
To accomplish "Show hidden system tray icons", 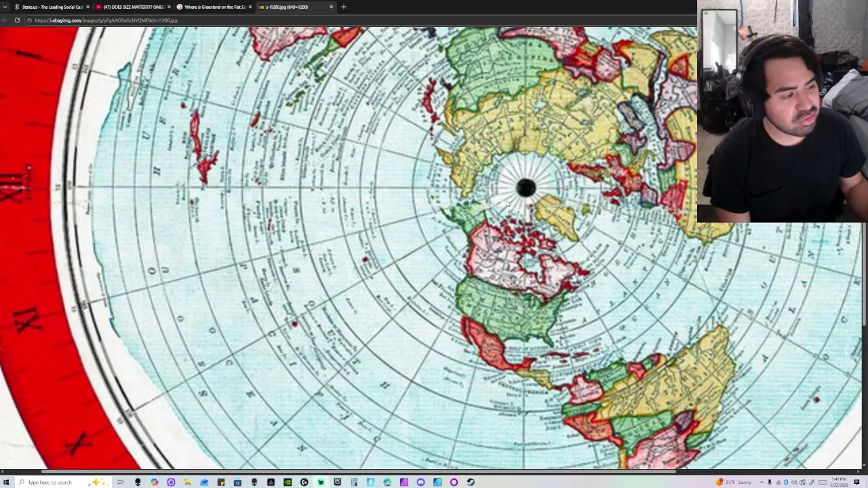I will 761,482.
